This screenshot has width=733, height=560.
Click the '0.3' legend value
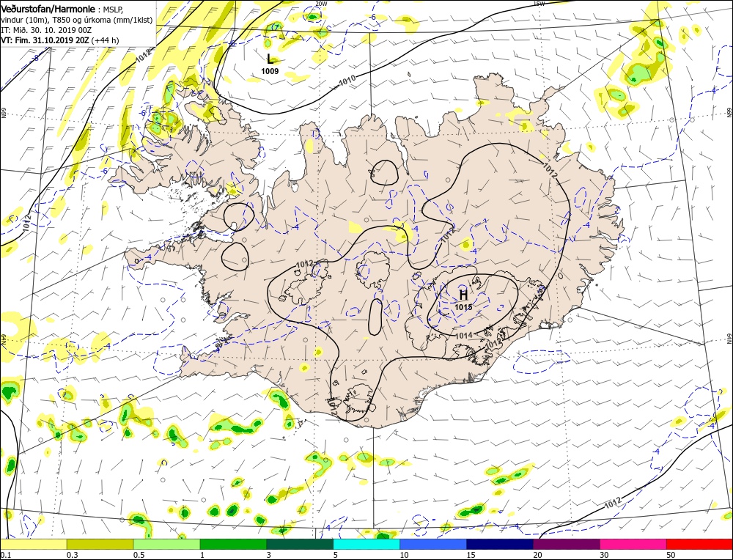point(72,554)
